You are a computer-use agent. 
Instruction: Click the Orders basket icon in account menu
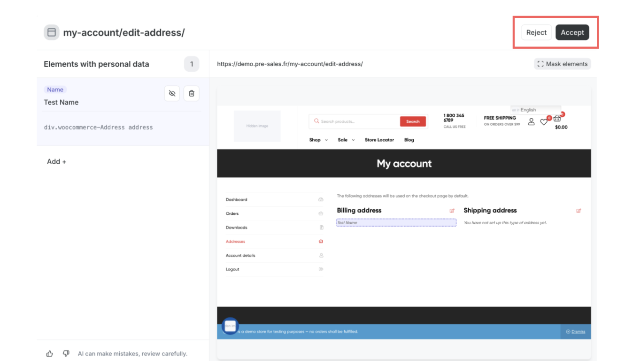coord(321,213)
